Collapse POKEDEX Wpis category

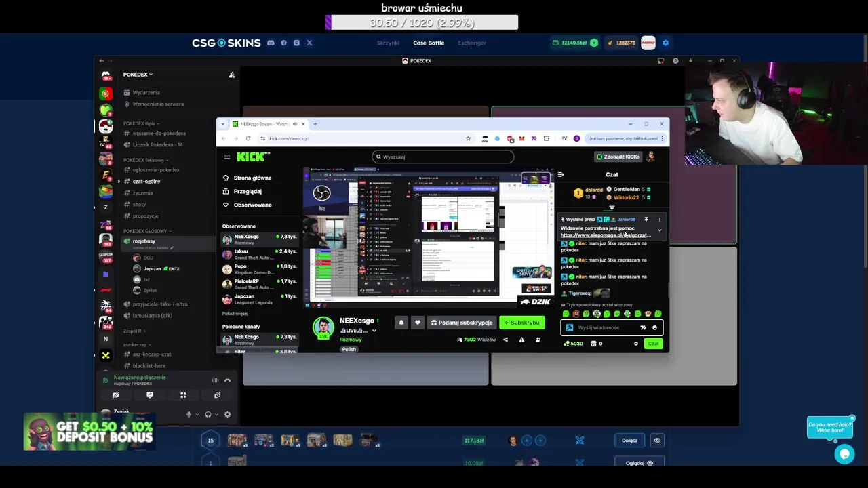pos(141,123)
